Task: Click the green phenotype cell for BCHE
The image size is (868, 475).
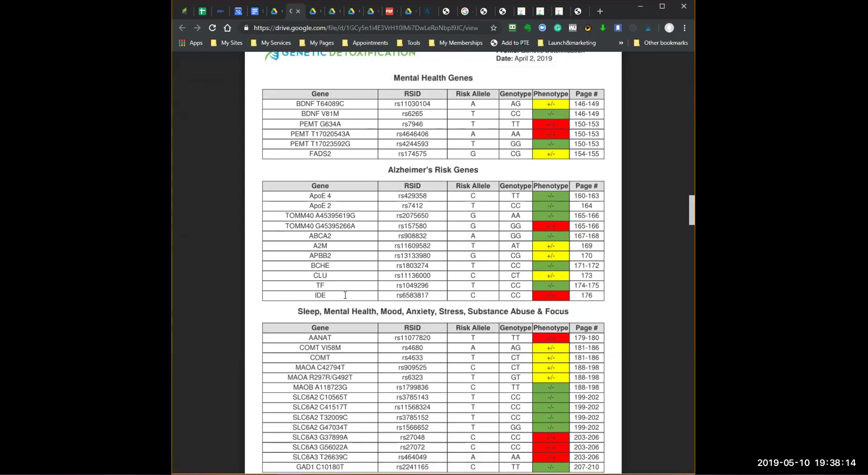Action: [551, 265]
